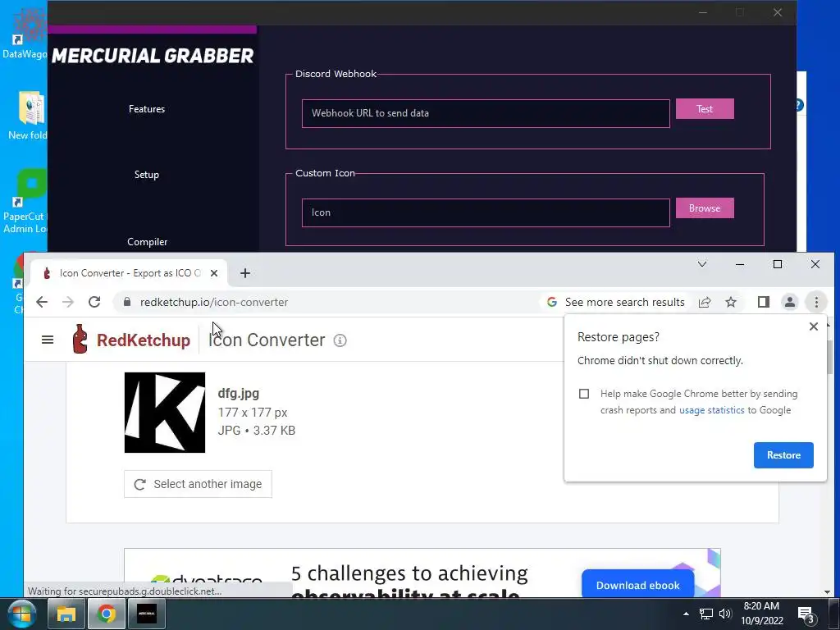Open Chrome three-dot menu
Image resolution: width=840 pixels, height=630 pixels.
point(816,302)
